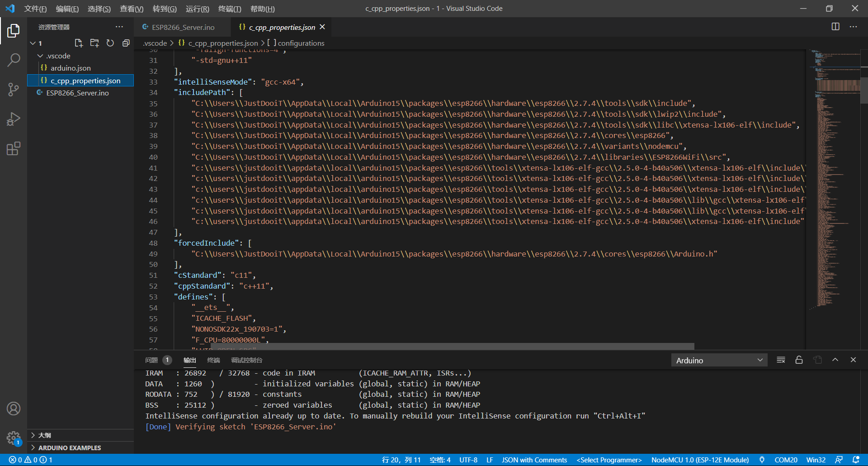Open the 转到(G) menu
Screen dimensions: 868x466
[165, 9]
